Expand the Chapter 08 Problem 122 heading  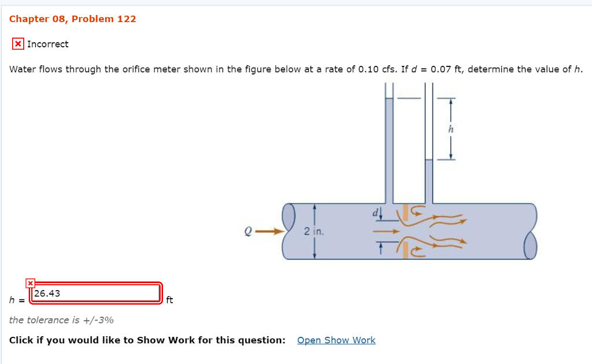tap(73, 18)
